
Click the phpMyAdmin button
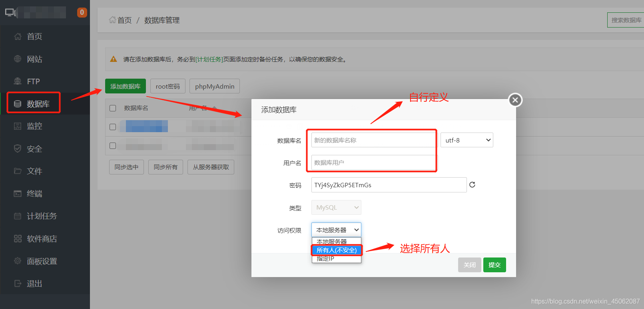(215, 86)
